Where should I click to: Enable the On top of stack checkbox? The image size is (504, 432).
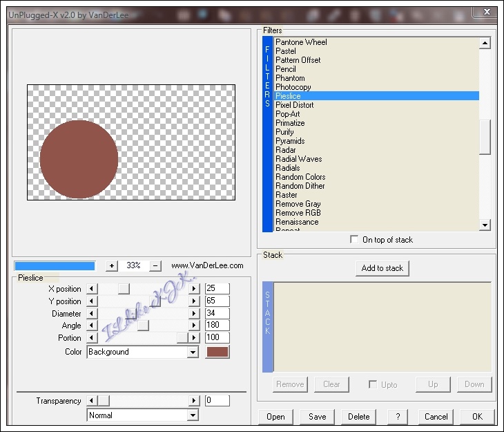coord(355,240)
